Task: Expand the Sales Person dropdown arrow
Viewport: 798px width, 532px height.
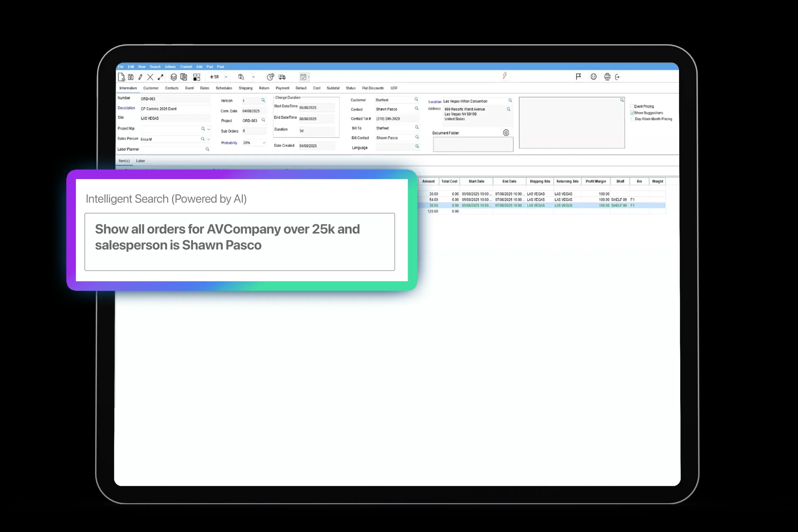Action: (x=208, y=139)
